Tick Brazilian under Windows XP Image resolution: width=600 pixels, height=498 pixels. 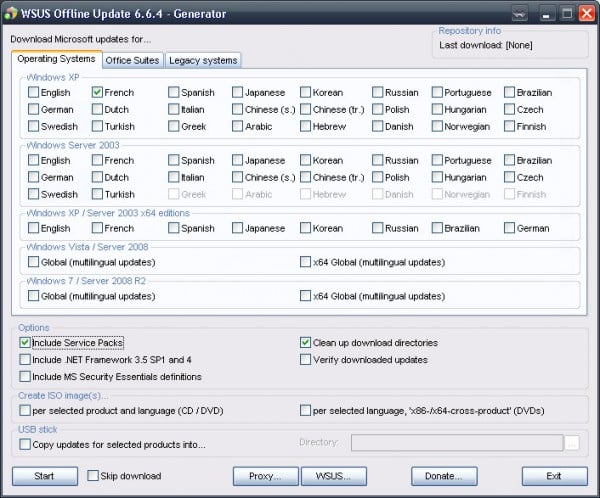tap(509, 92)
